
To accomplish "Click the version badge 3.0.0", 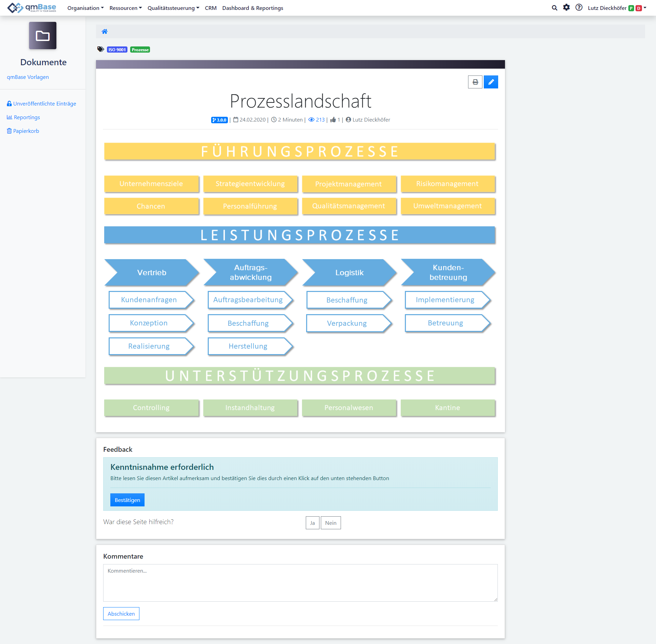I will [x=219, y=120].
